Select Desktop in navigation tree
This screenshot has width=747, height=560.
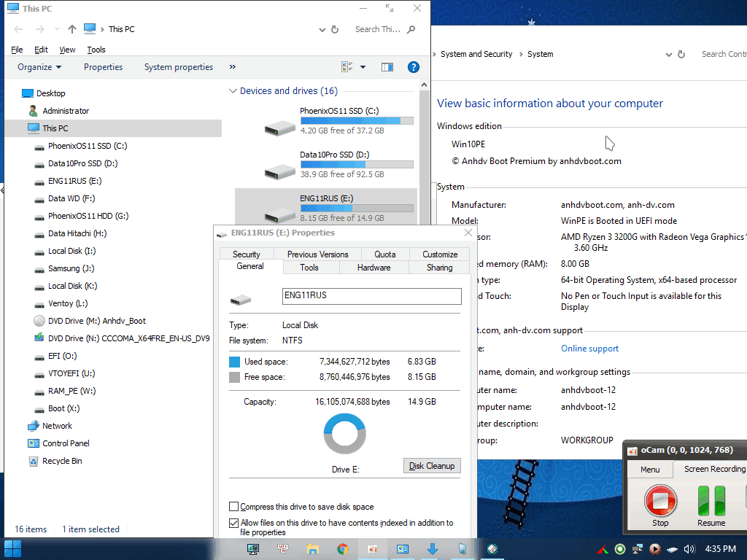pos(51,93)
